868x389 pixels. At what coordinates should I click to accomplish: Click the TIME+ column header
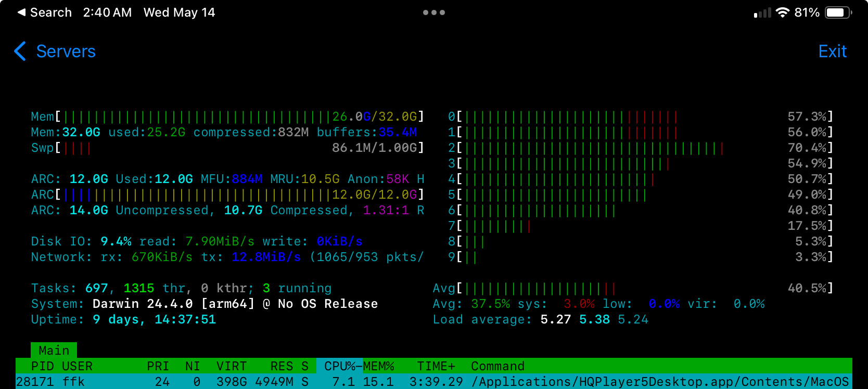(436, 366)
